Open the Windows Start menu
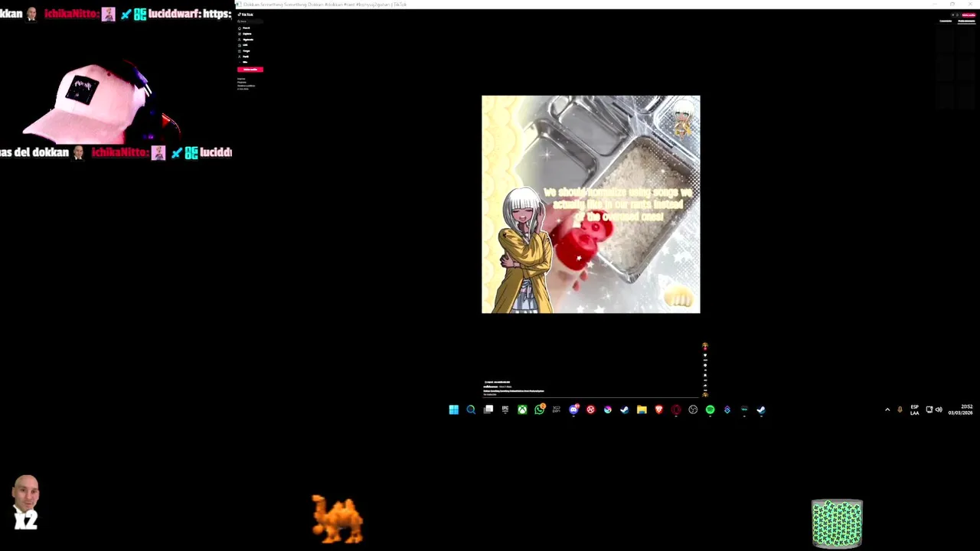980x551 pixels. pyautogui.click(x=454, y=410)
